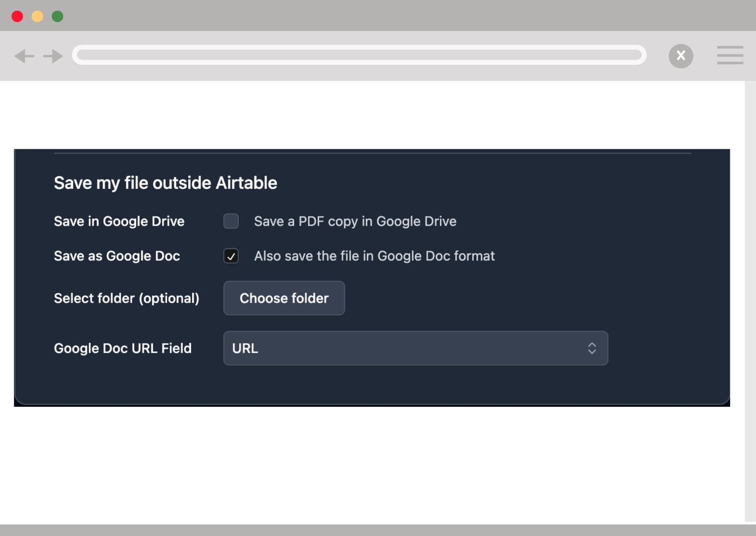This screenshot has width=756, height=536.
Task: Click the "Google Doc URL Field" label
Action: point(122,348)
